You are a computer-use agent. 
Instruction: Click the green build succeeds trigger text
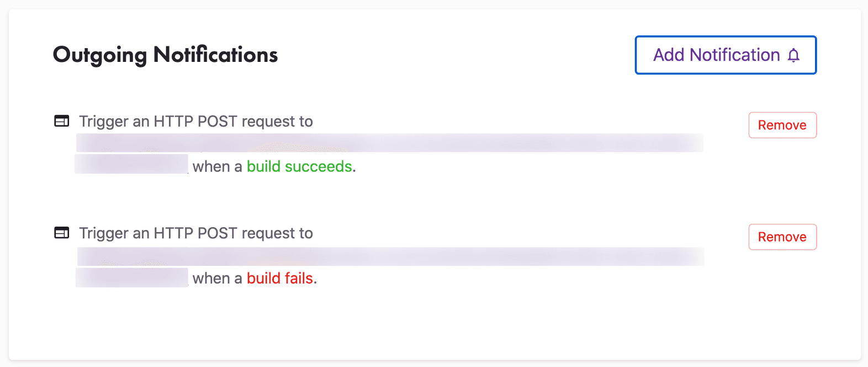(x=300, y=166)
